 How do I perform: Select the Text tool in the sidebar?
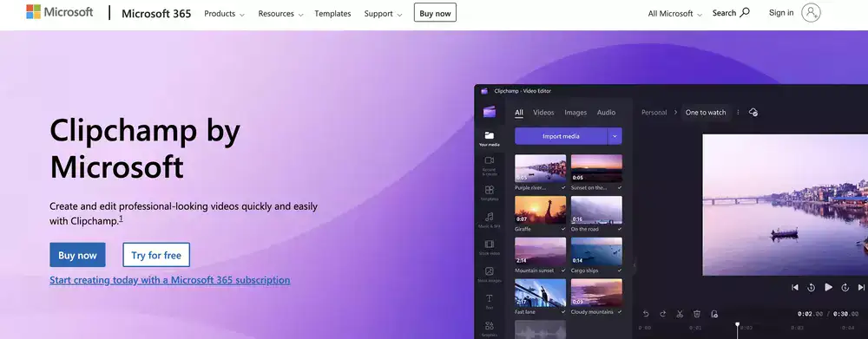coord(490,302)
